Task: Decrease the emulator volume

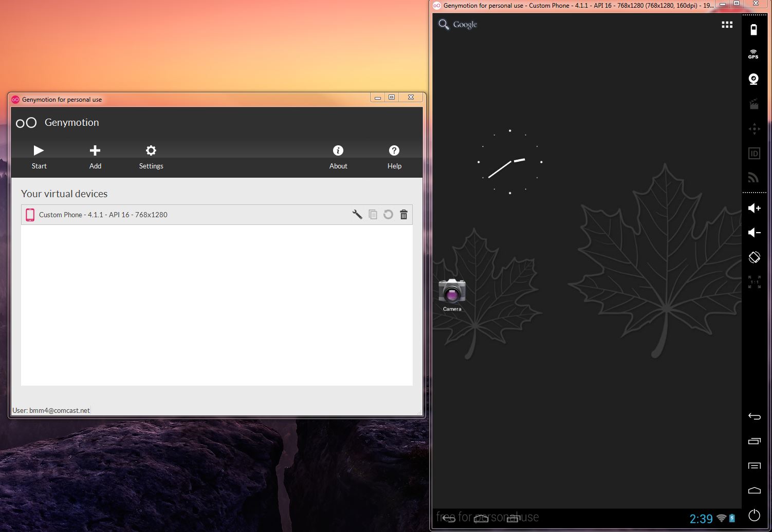Action: (754, 233)
